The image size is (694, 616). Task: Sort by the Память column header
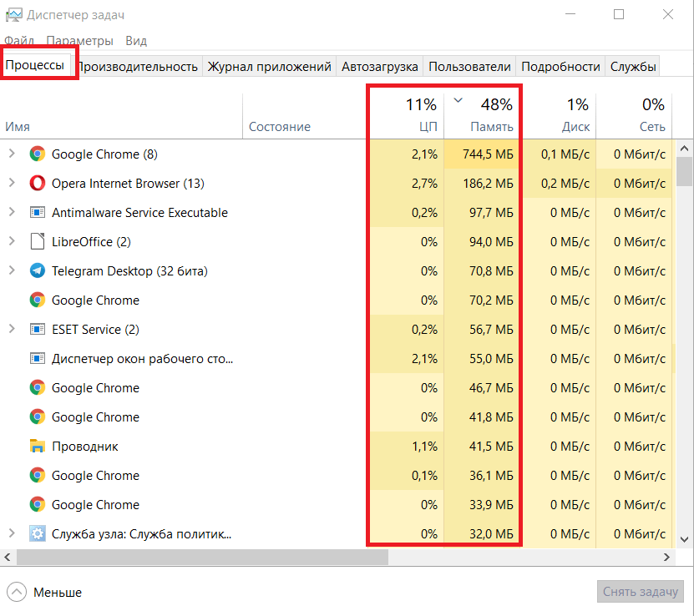click(x=482, y=116)
